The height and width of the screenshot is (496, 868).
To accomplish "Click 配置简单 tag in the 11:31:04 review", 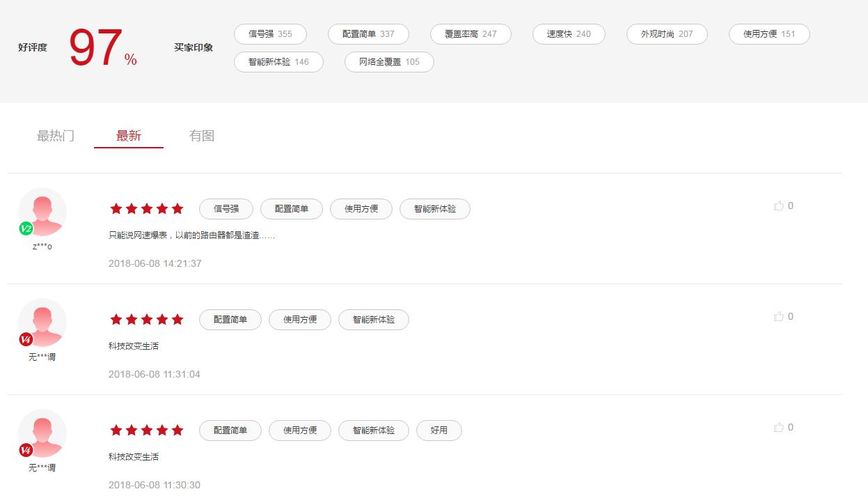I will click(230, 320).
